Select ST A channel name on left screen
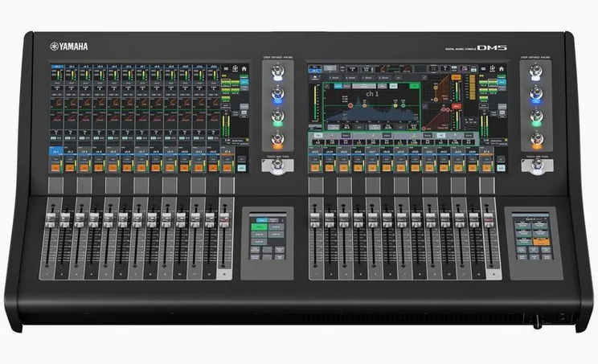Image resolution: width=598 pixels, height=364 pixels. [227, 152]
